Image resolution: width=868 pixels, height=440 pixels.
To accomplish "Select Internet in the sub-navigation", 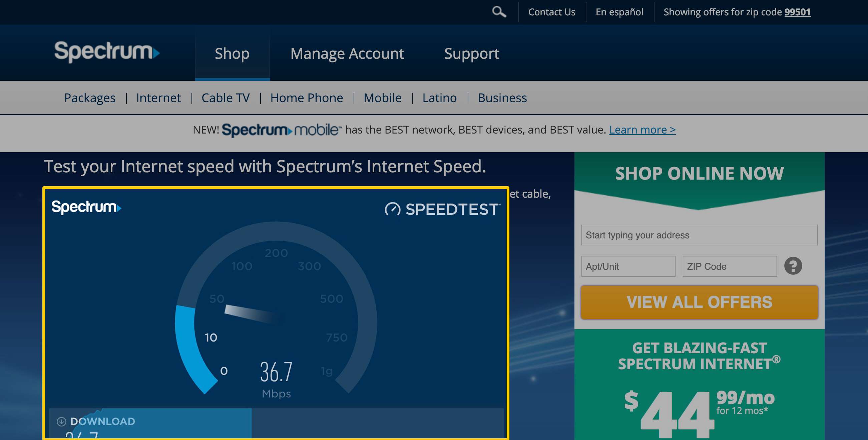I will 158,98.
